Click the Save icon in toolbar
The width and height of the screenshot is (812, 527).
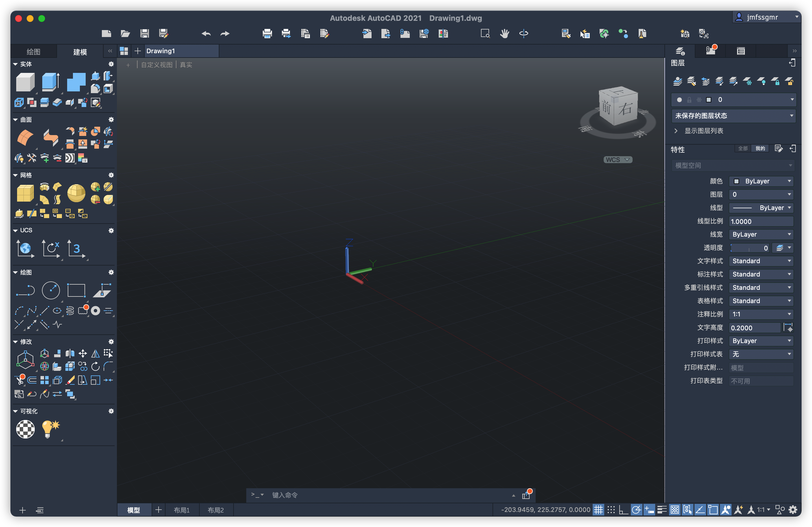pyautogui.click(x=145, y=34)
